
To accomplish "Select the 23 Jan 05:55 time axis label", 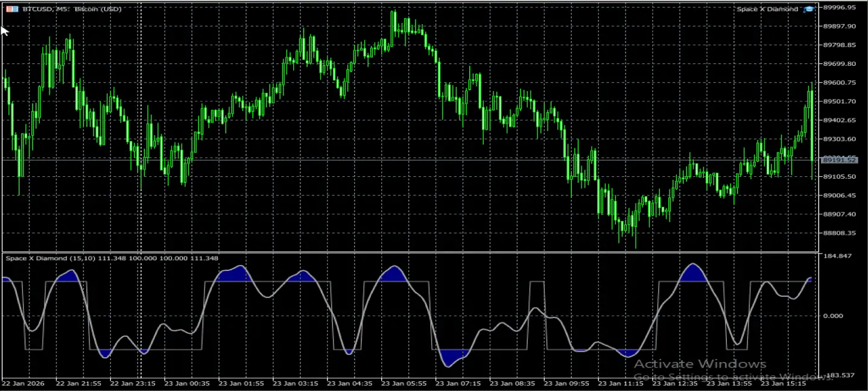I will [404, 384].
